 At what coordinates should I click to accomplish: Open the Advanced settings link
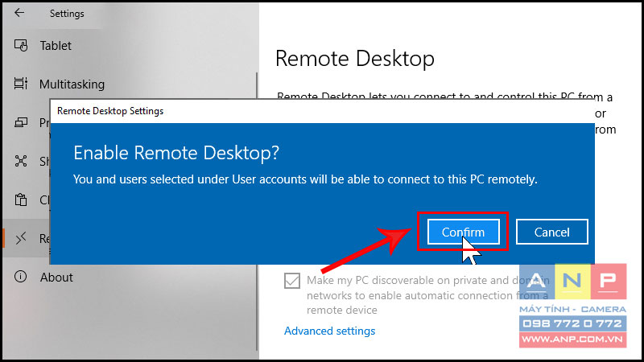click(x=329, y=331)
